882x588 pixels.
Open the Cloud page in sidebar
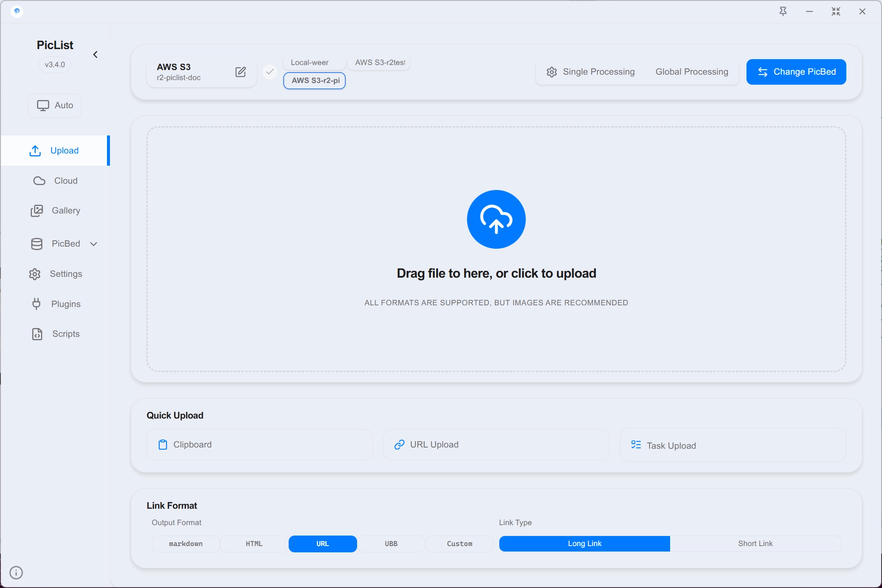[x=55, y=181]
